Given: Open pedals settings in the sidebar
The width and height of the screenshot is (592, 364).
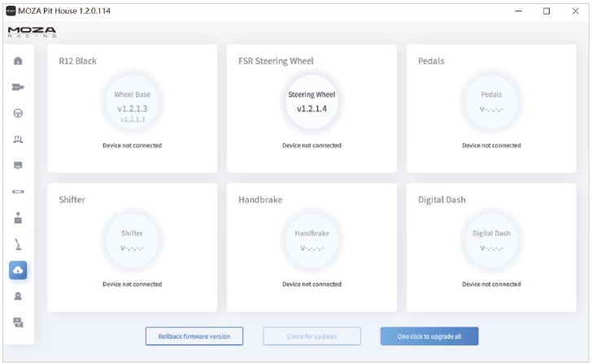Looking at the screenshot, I should point(18,140).
